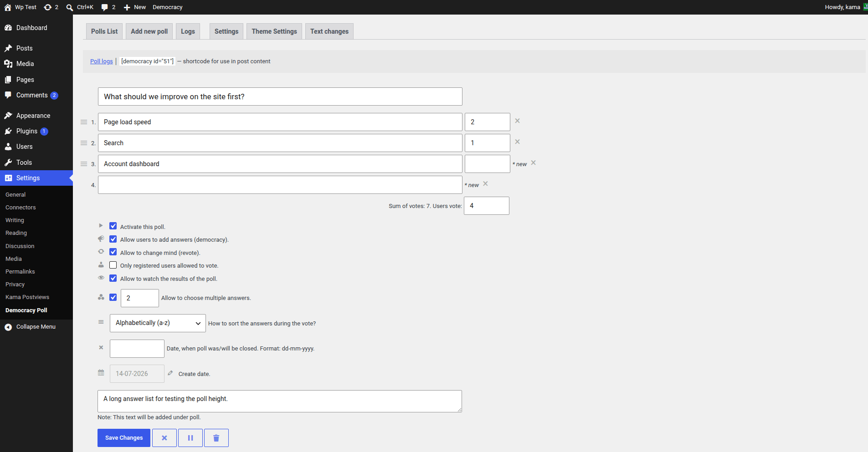Open Dashboard in the sidebar
Viewport: 868px width, 452px height.
click(x=36, y=28)
